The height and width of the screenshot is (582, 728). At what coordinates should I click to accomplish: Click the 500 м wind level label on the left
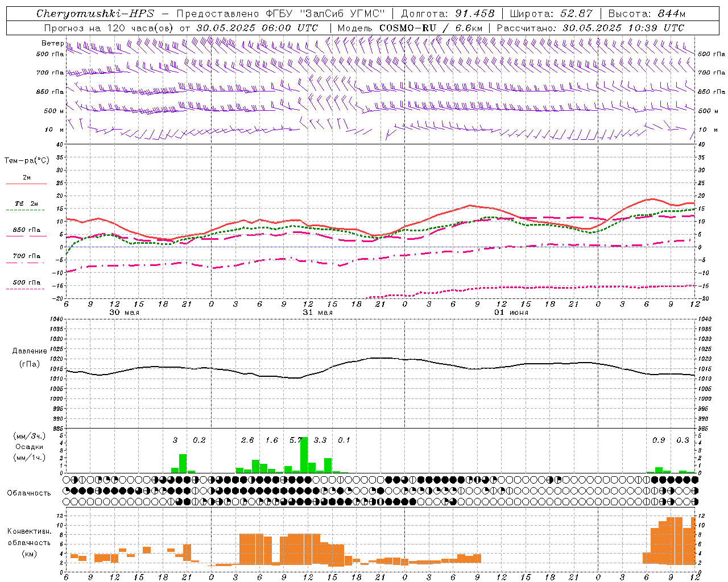tap(54, 111)
